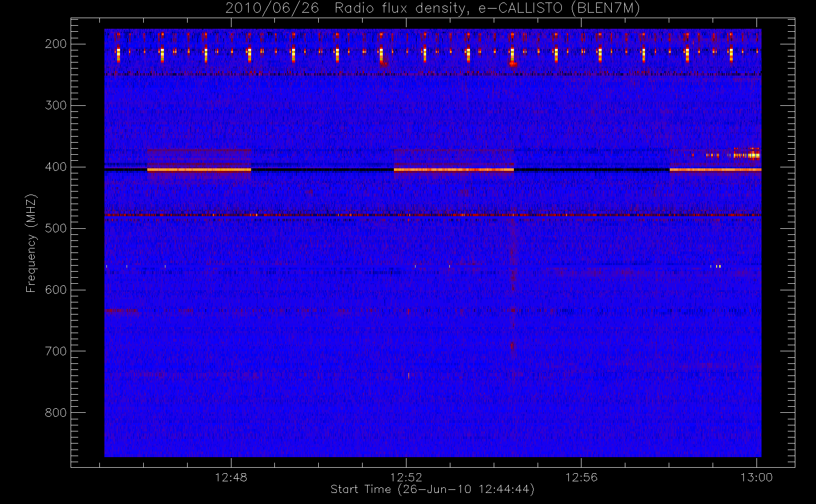
Task: Select the 400 frequency axis label
Action: click(56, 167)
